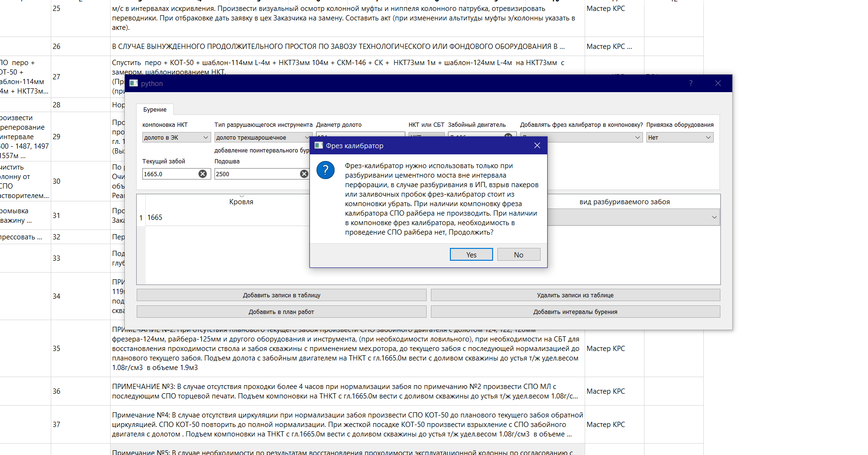868x455 pixels.
Task: Open the компоновка НКТ dropdown
Action: [177, 137]
